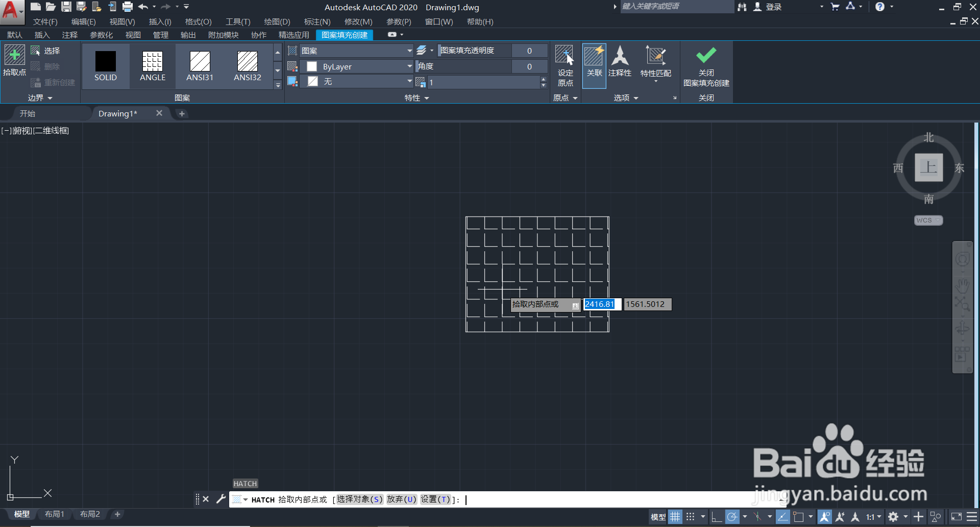The image size is (980, 527).
Task: Toggle the drawing grid display in status bar
Action: pyautogui.click(x=675, y=517)
